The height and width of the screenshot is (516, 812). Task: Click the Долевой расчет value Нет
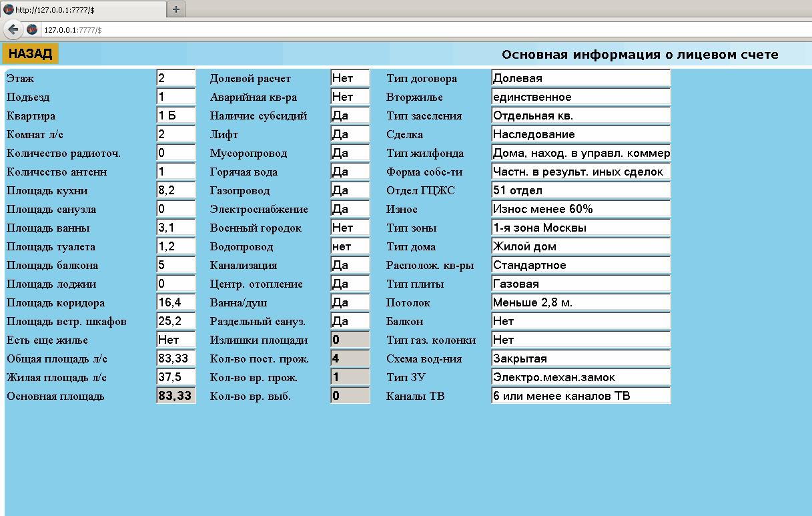point(350,78)
